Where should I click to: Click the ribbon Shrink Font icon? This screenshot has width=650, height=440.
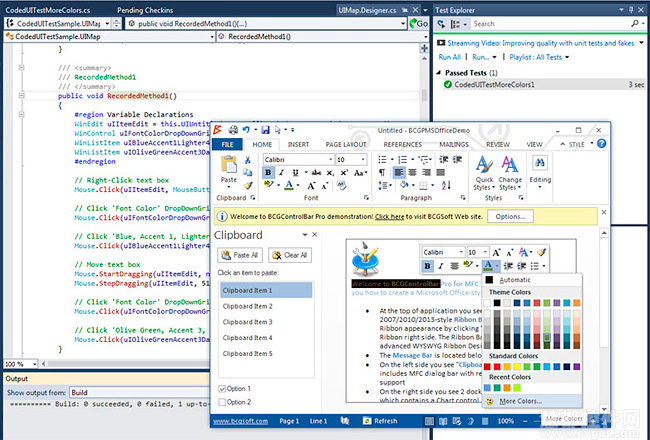(325, 186)
